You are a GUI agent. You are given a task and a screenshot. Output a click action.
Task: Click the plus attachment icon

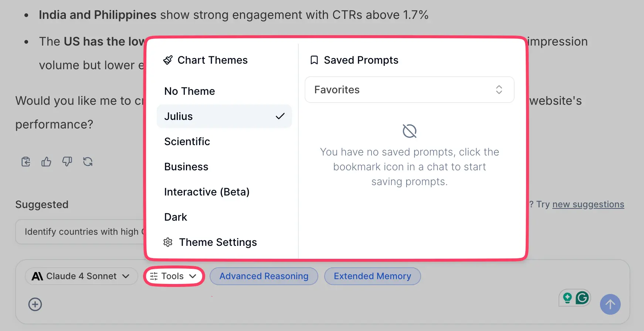point(35,304)
